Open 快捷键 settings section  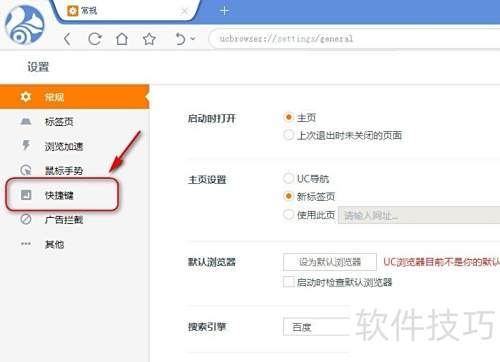pos(74,195)
